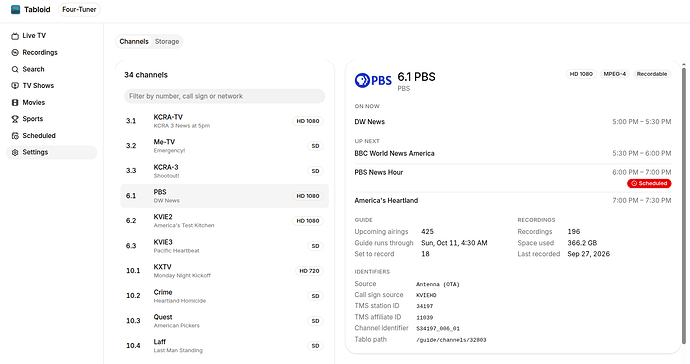
Task: Click the Tabloid app logo icon
Action: pyautogui.click(x=15, y=9)
